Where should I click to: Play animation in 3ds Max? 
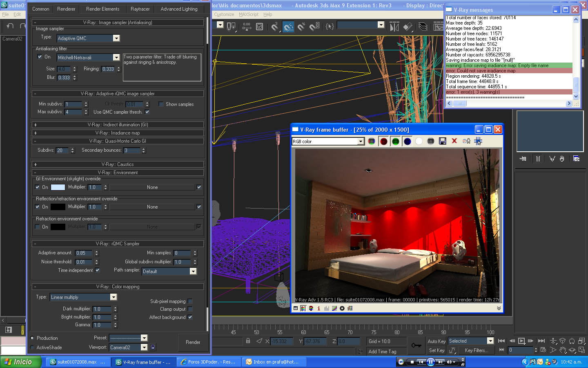[521, 341]
